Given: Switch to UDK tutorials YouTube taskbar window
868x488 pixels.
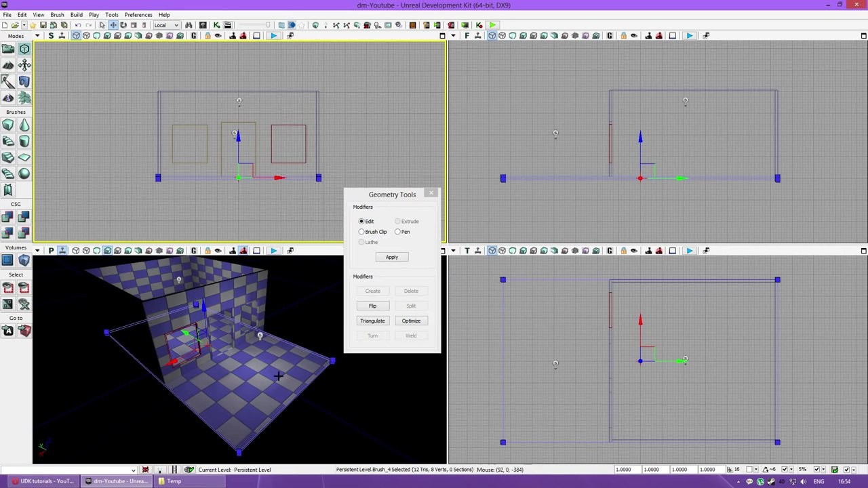Looking at the screenshot, I should click(43, 481).
